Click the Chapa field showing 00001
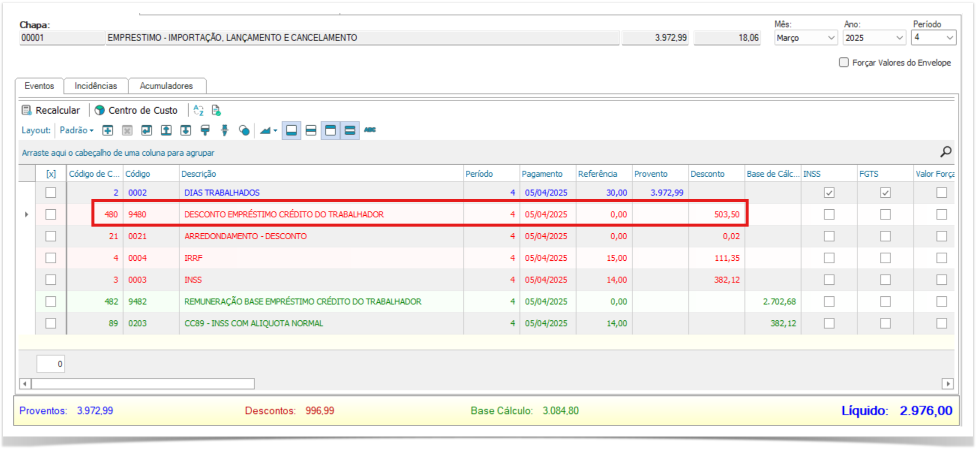 tap(62, 38)
